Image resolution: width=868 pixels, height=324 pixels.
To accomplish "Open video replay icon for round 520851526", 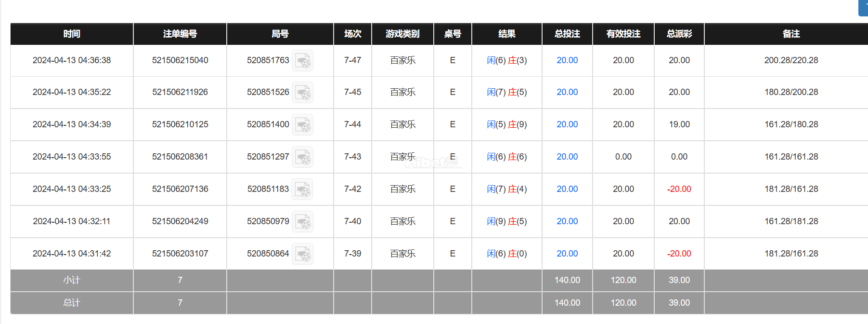I will 303,93.
